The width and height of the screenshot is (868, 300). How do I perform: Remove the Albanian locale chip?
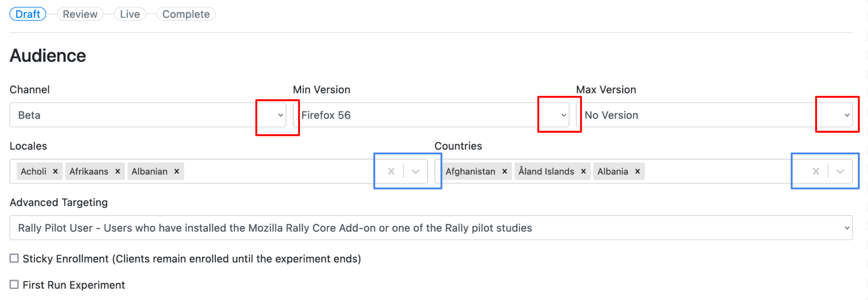(177, 171)
